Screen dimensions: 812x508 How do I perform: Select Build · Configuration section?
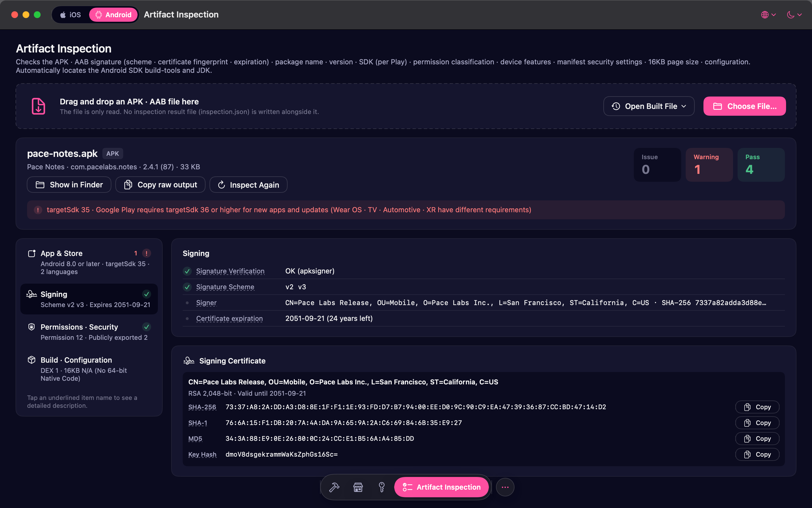(89, 369)
